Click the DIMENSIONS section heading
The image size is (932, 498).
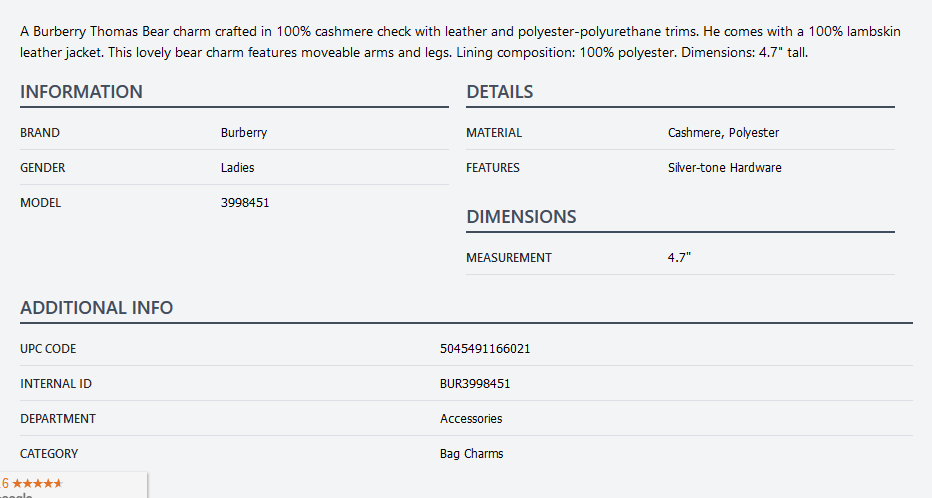(x=521, y=217)
